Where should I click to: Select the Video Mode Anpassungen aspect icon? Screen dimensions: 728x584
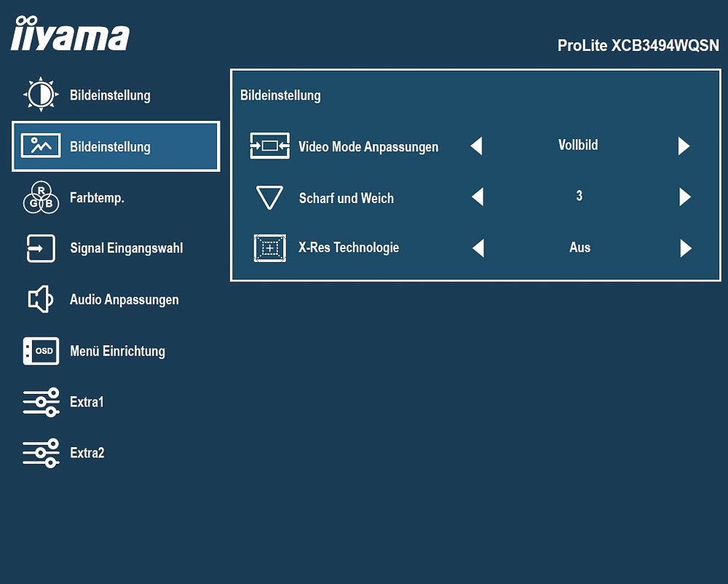pos(270,146)
